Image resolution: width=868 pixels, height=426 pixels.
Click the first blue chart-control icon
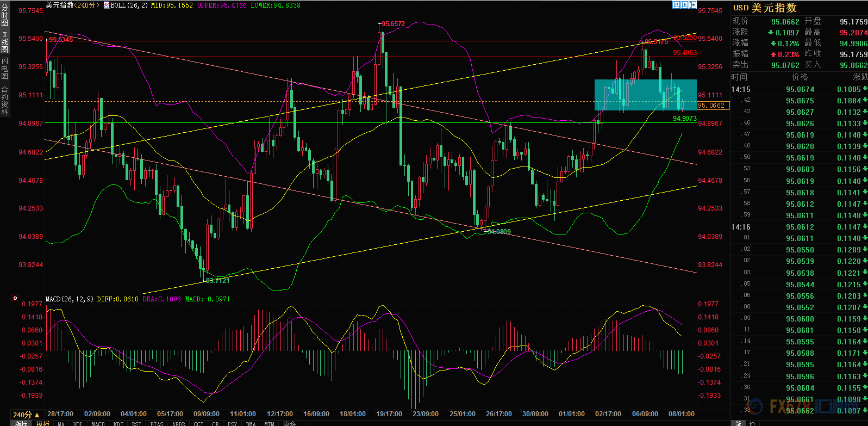click(x=676, y=5)
